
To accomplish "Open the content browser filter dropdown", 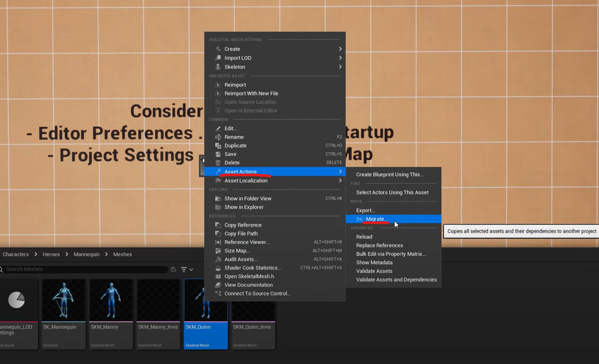I will pos(187,269).
